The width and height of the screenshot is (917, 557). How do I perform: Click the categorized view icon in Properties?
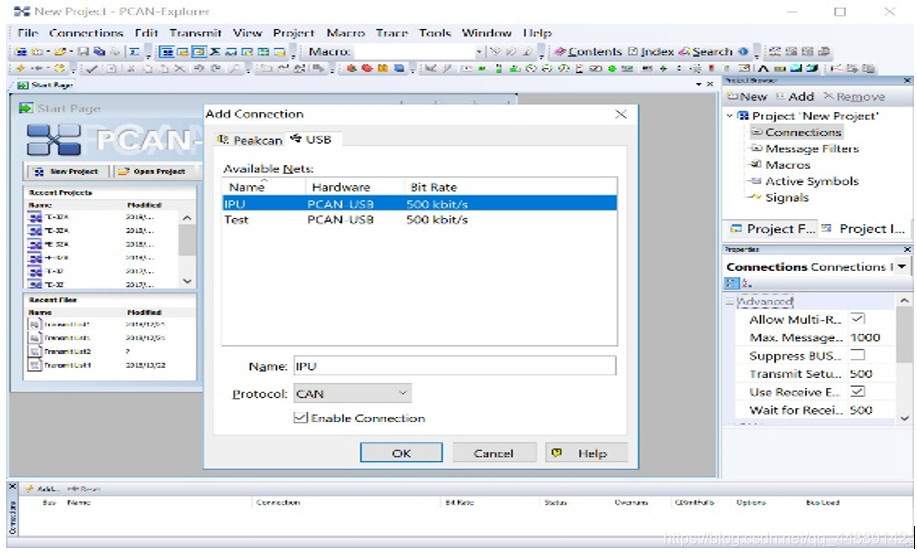[732, 283]
